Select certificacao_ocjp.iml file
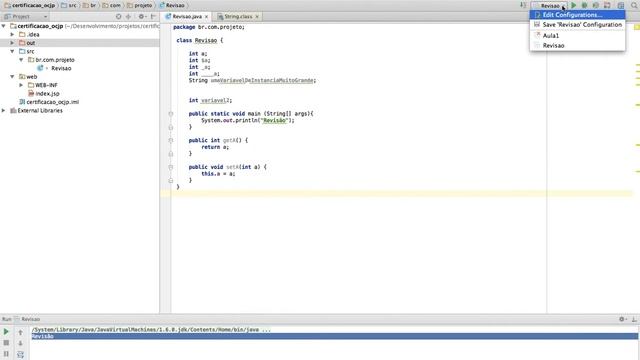 (53, 102)
